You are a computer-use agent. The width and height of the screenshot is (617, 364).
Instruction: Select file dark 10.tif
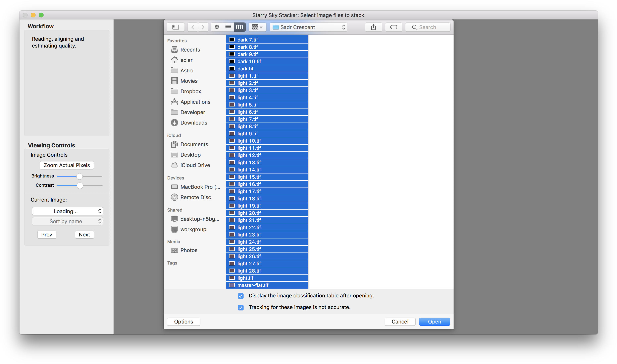point(267,61)
